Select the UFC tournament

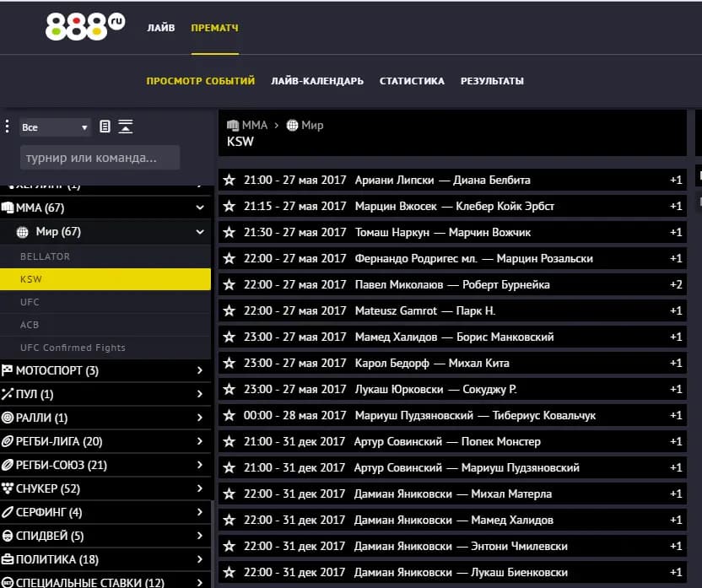coord(105,302)
